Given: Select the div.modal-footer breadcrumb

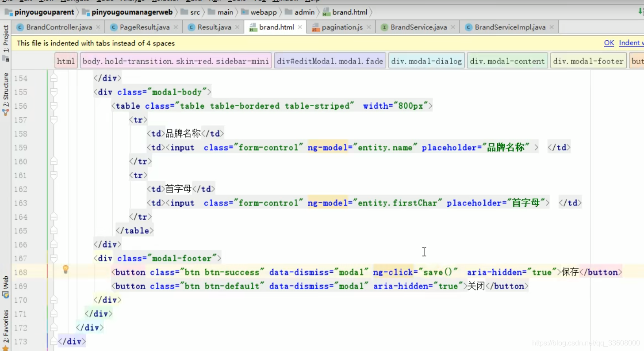Looking at the screenshot, I should 588,61.
